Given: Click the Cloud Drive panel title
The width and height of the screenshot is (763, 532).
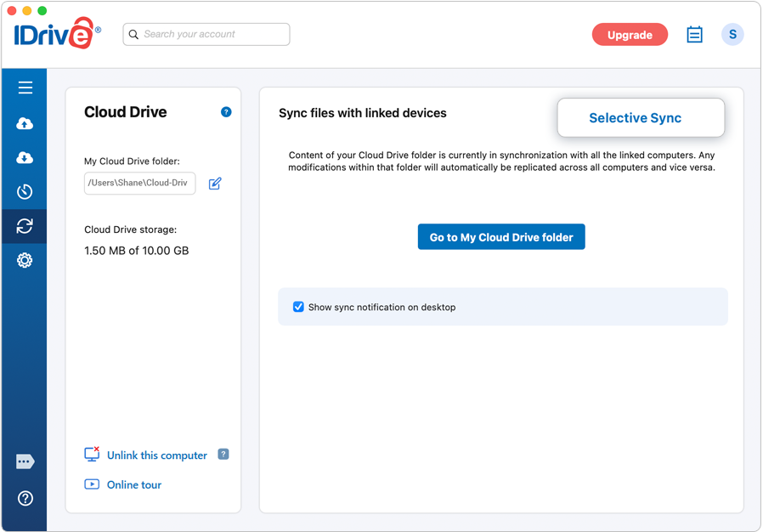Looking at the screenshot, I should (126, 112).
